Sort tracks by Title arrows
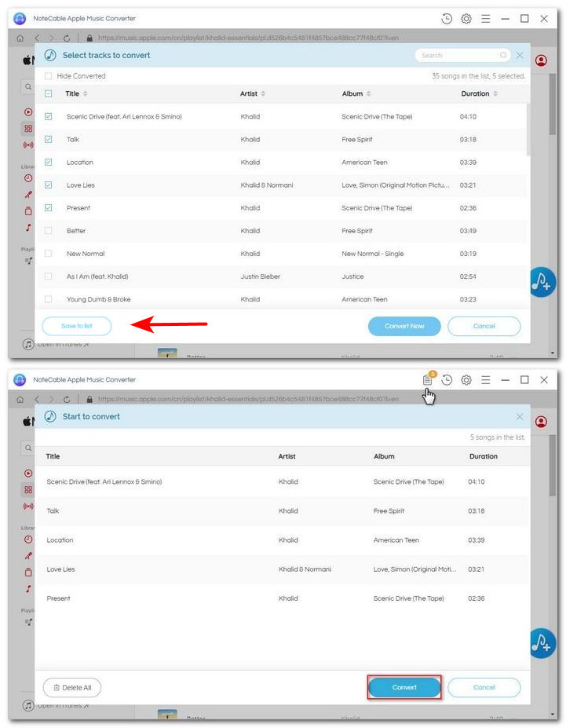 pos(86,93)
